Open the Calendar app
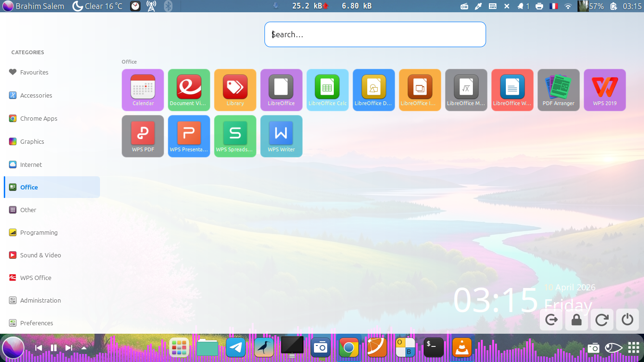Screen dimensions: 644x362 [143, 90]
